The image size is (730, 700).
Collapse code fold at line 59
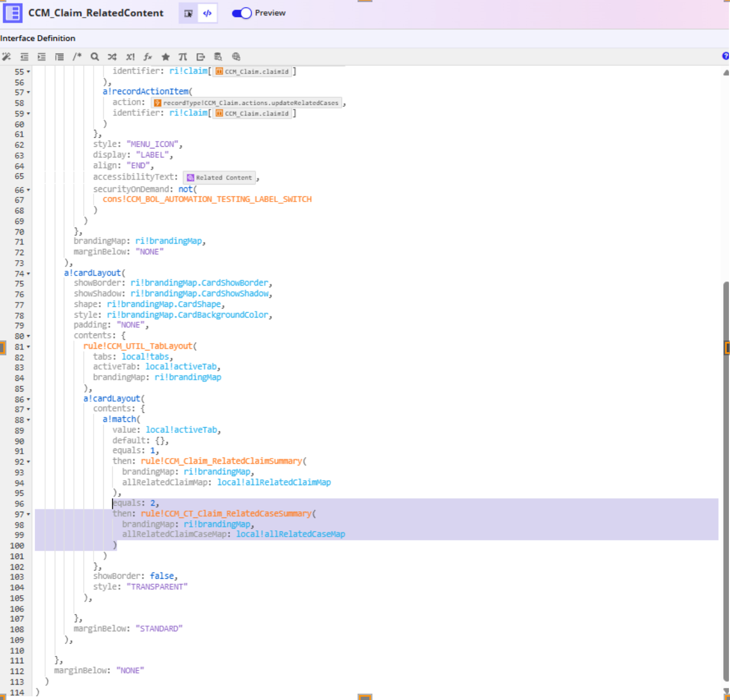[28, 114]
